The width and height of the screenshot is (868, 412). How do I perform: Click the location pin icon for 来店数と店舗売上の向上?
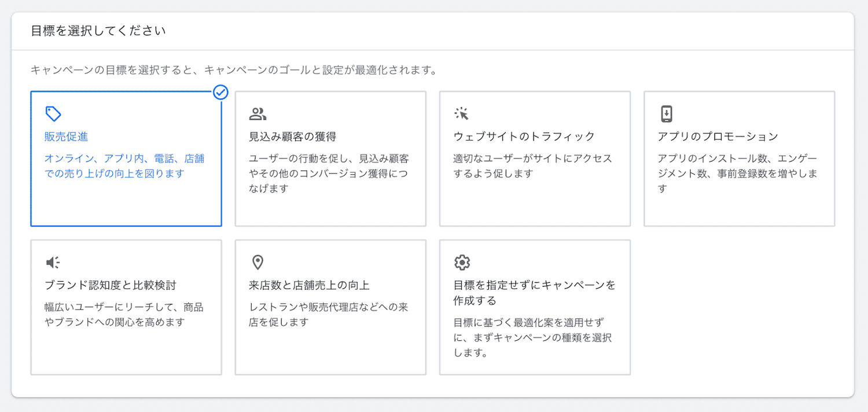pyautogui.click(x=258, y=263)
